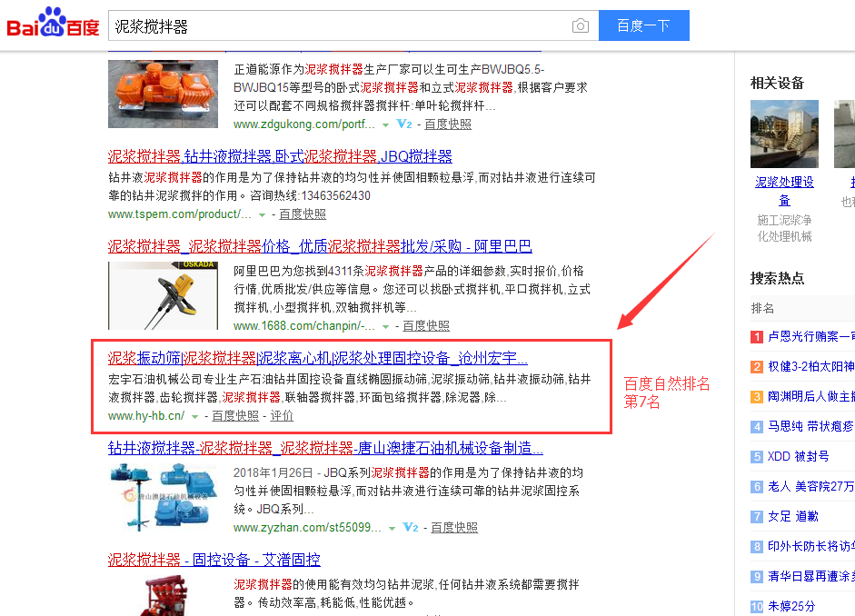
Task: Click the V2 badge beside www.zyzhan.com
Action: coord(411,528)
